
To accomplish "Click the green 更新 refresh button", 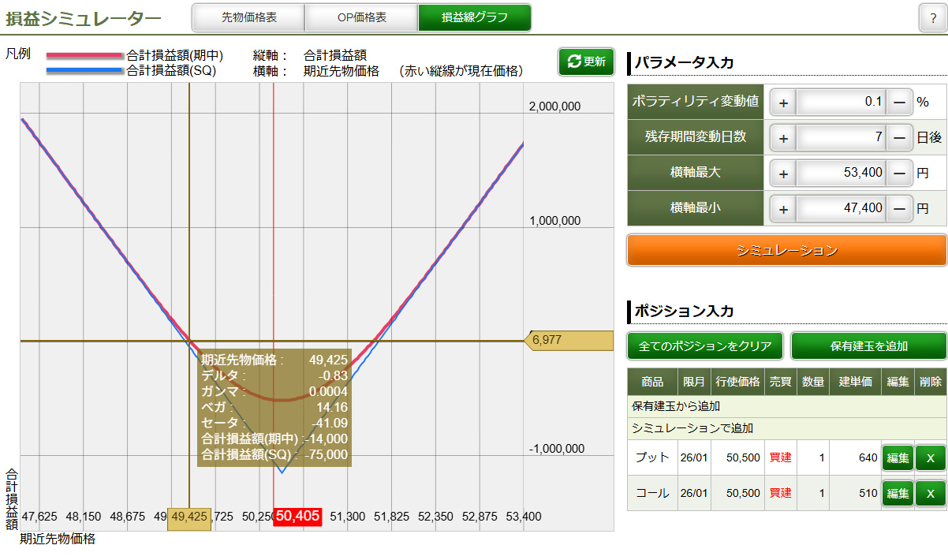I will (x=586, y=62).
